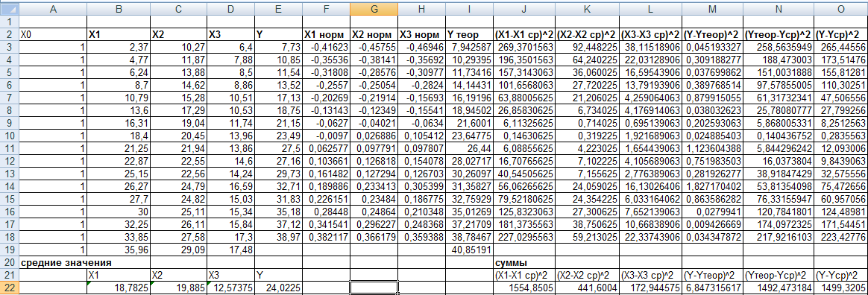Image resolution: width=868 pixels, height=295 pixels.
Task: Click cell with value 33,85
Action: point(119,237)
